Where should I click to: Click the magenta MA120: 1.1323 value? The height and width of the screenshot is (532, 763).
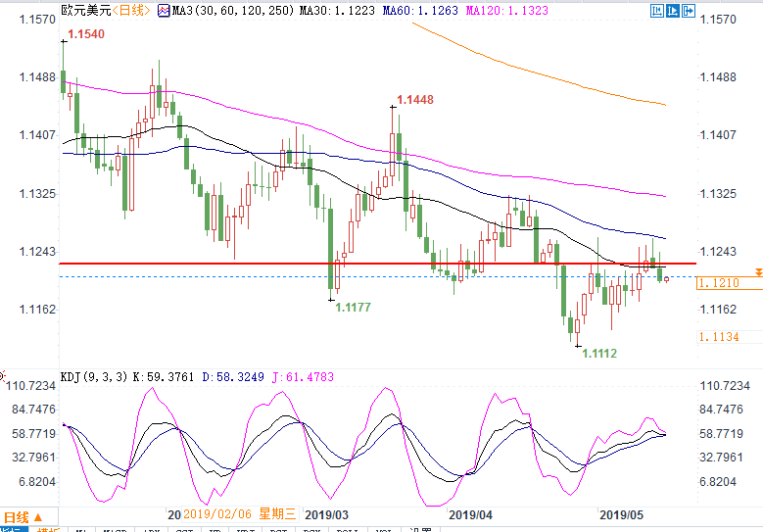tap(506, 10)
